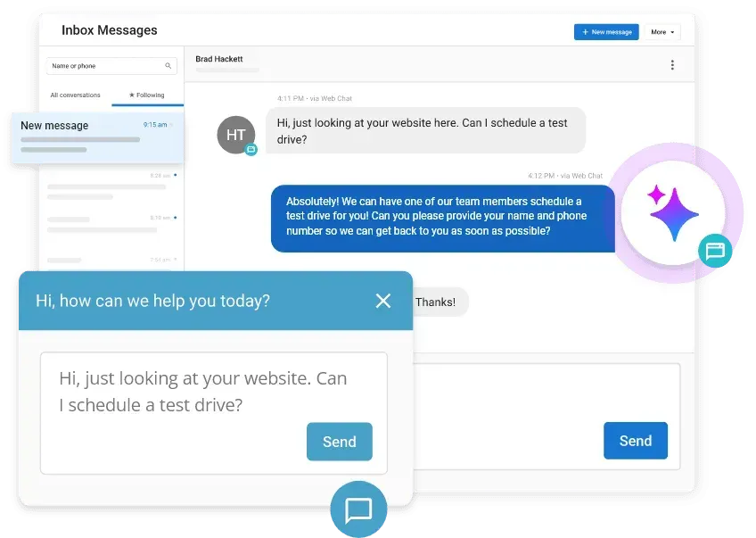The width and height of the screenshot is (756, 538).
Task: Open the three-dot conversation options menu
Action: (672, 64)
